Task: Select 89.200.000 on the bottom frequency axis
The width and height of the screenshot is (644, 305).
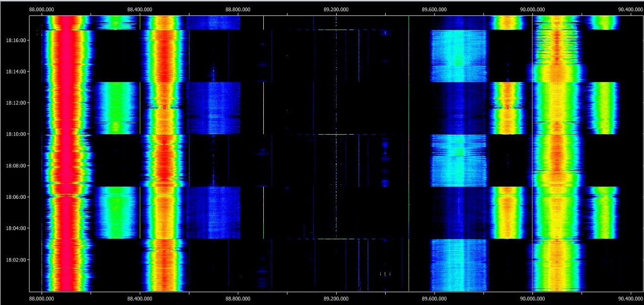Action: [336, 297]
